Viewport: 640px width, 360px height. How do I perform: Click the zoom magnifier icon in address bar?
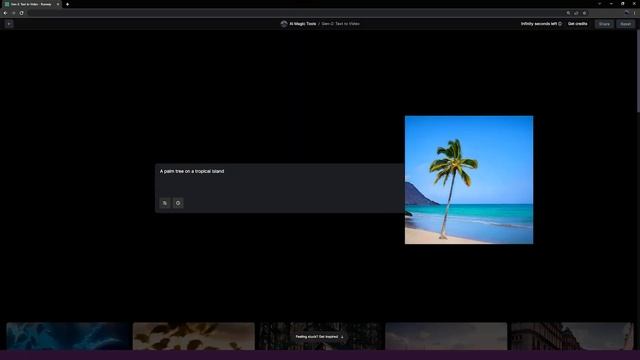pos(568,13)
